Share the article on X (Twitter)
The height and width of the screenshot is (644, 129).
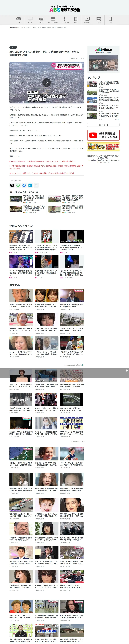(12, 185)
